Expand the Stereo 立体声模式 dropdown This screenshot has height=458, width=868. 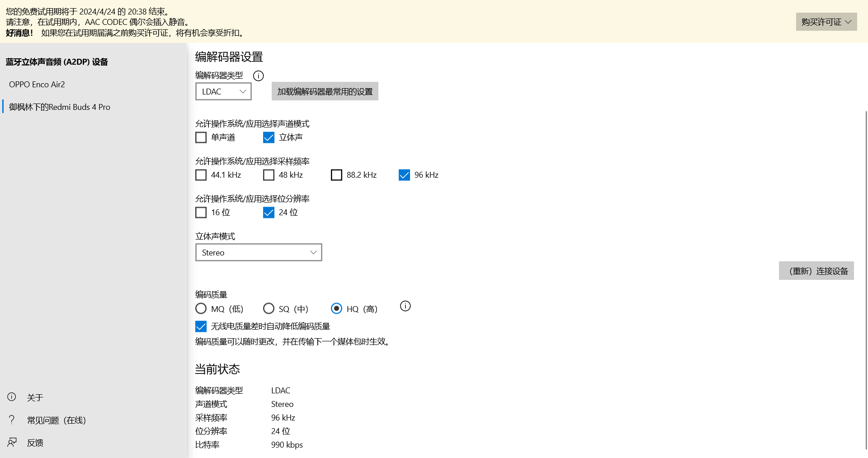(x=259, y=252)
